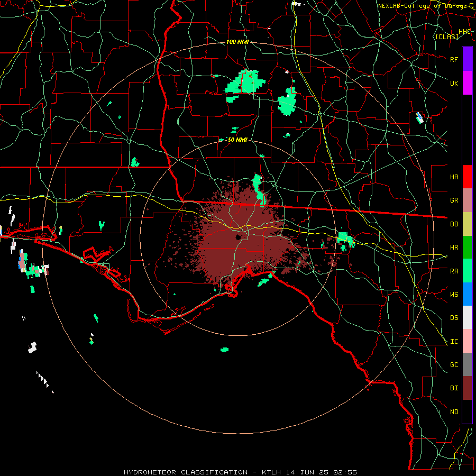Click the BD legend label
Screen dimensions: 476x476
(x=454, y=224)
